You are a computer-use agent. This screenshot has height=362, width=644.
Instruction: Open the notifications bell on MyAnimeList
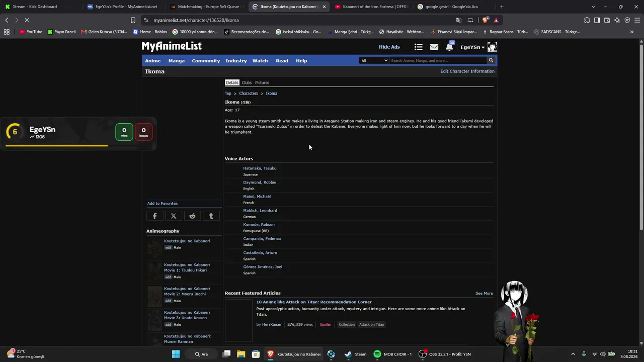(x=449, y=47)
